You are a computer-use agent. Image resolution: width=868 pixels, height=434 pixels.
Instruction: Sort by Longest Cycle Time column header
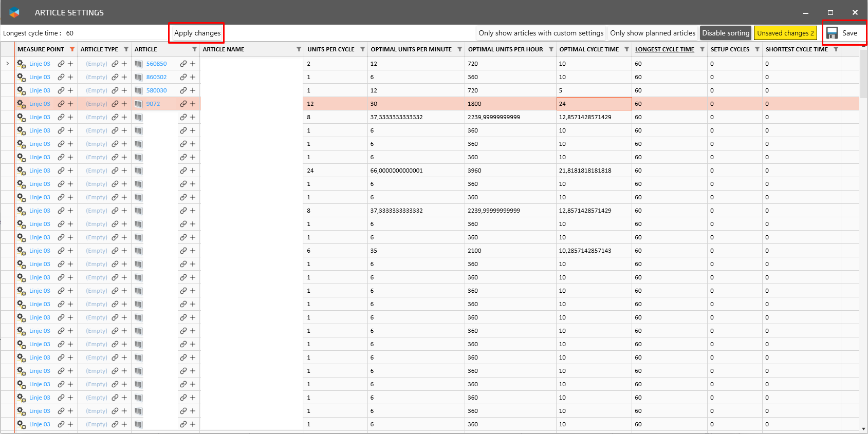coord(664,49)
